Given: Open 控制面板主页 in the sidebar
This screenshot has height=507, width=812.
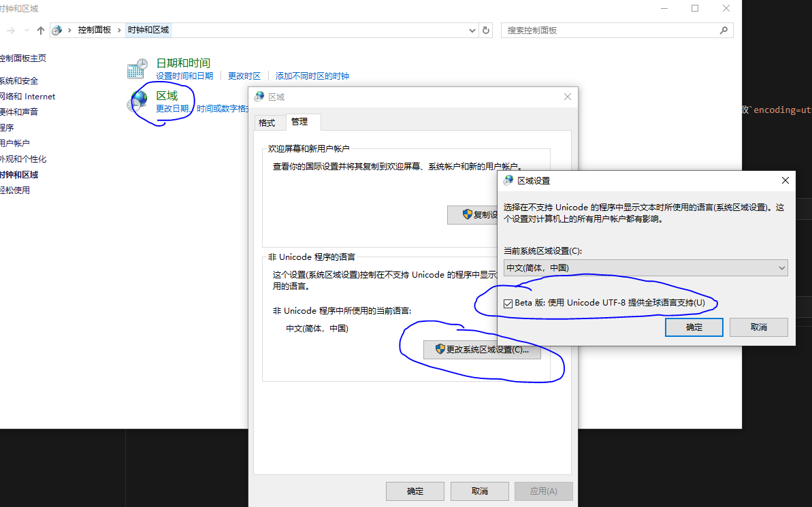Looking at the screenshot, I should 22,59.
